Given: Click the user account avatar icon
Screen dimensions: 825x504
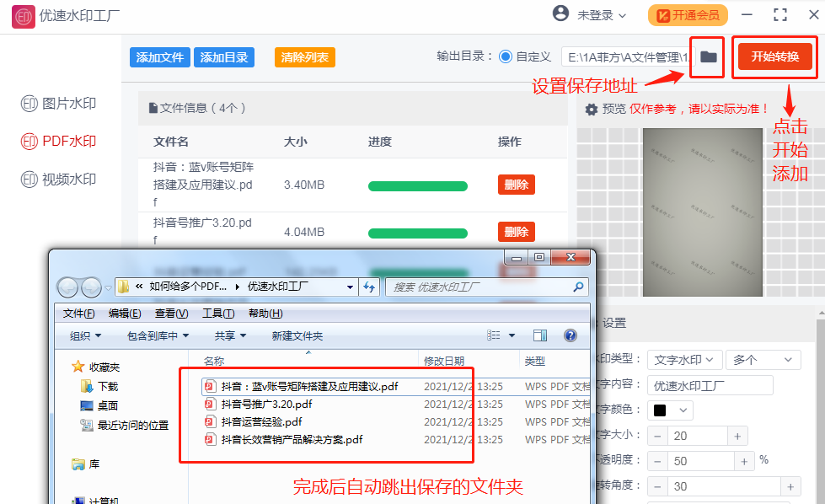Looking at the screenshot, I should [x=561, y=13].
